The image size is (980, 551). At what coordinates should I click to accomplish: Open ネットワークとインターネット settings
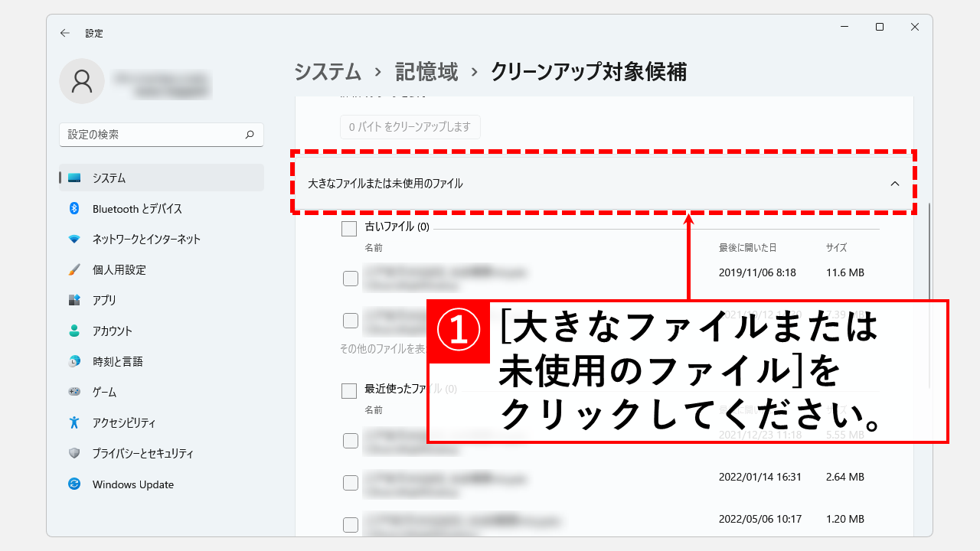click(x=145, y=239)
